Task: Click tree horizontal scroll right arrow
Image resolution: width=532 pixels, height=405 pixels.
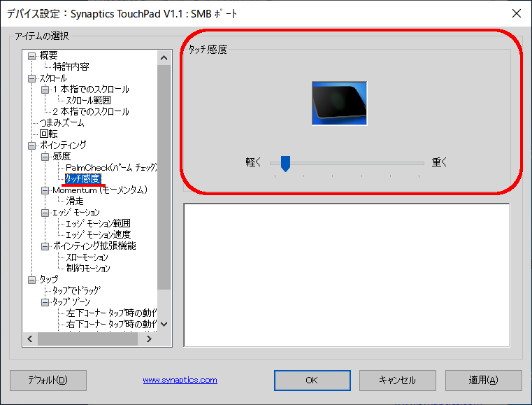Action: point(149,339)
